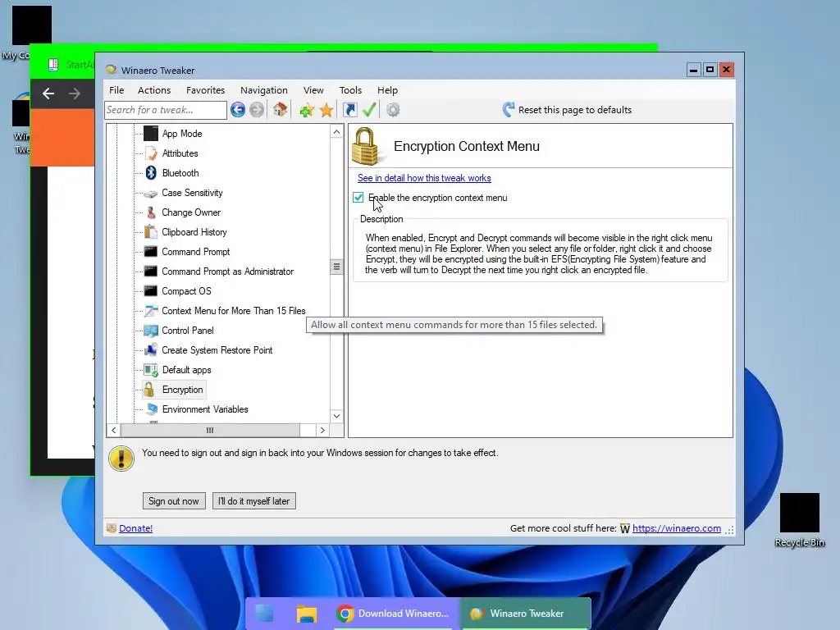Go forward using the grey arrow toolbar icon
The height and width of the screenshot is (630, 840).
pos(257,110)
